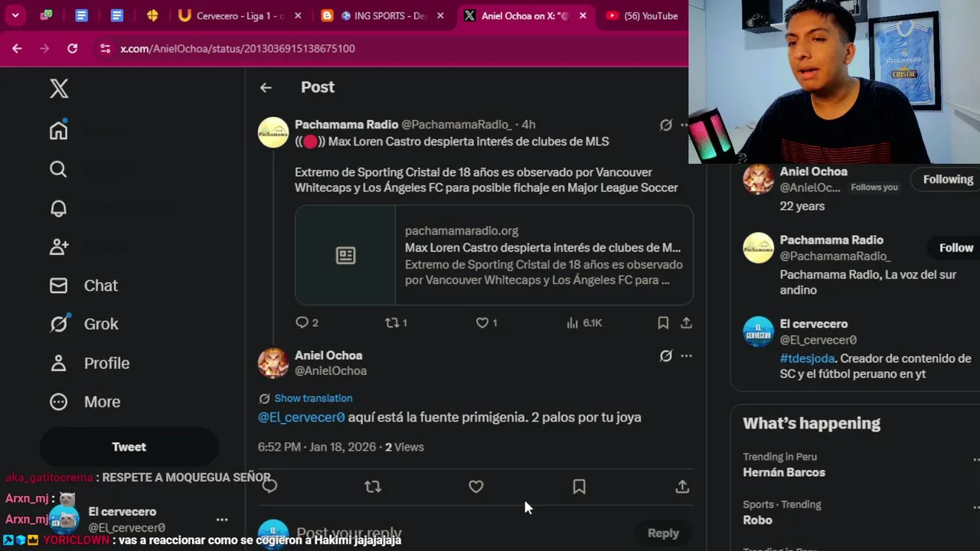Bookmark the Pachamama Radio post
This screenshot has height=551, width=980.
click(663, 323)
